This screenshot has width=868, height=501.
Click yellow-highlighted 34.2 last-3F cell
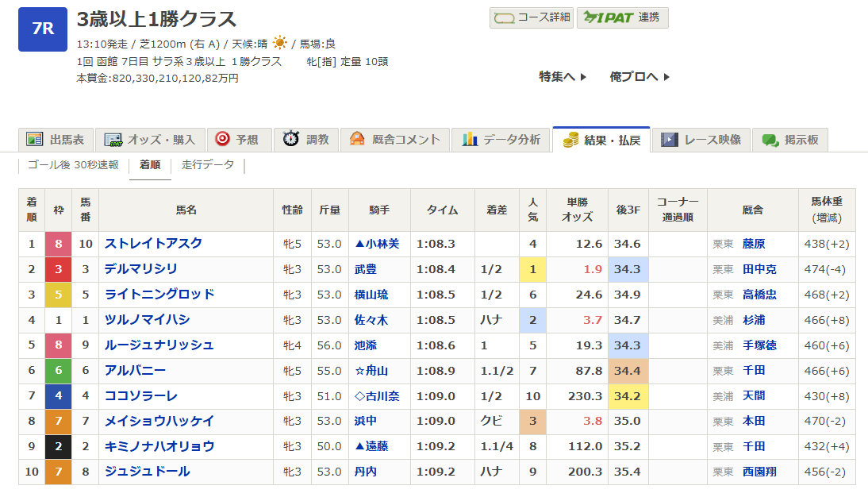pyautogui.click(x=628, y=396)
